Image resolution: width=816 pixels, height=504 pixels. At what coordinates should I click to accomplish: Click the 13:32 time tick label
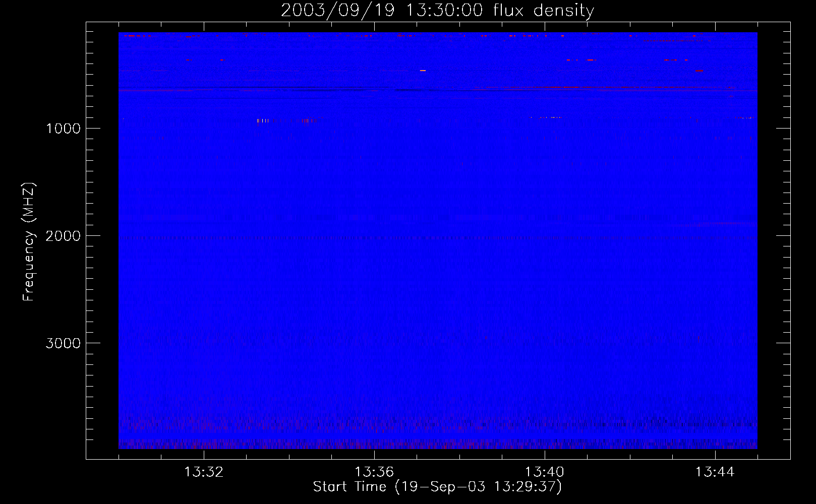coord(204,472)
